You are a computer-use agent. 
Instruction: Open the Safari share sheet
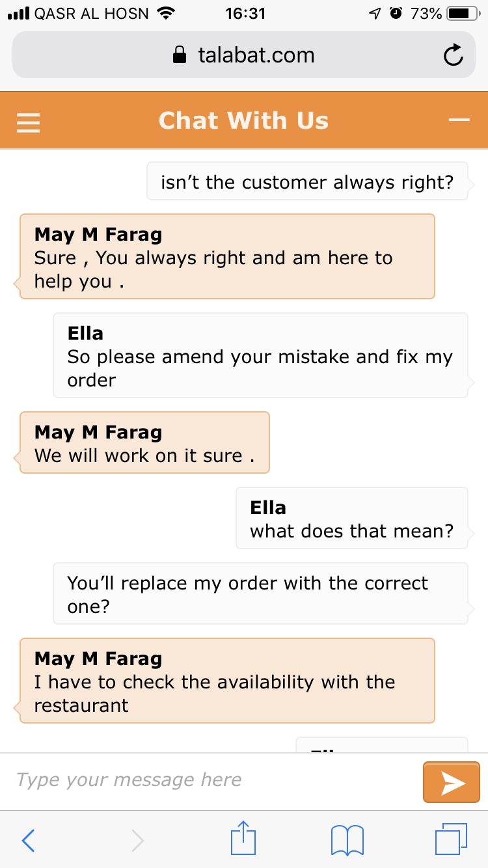click(x=243, y=839)
